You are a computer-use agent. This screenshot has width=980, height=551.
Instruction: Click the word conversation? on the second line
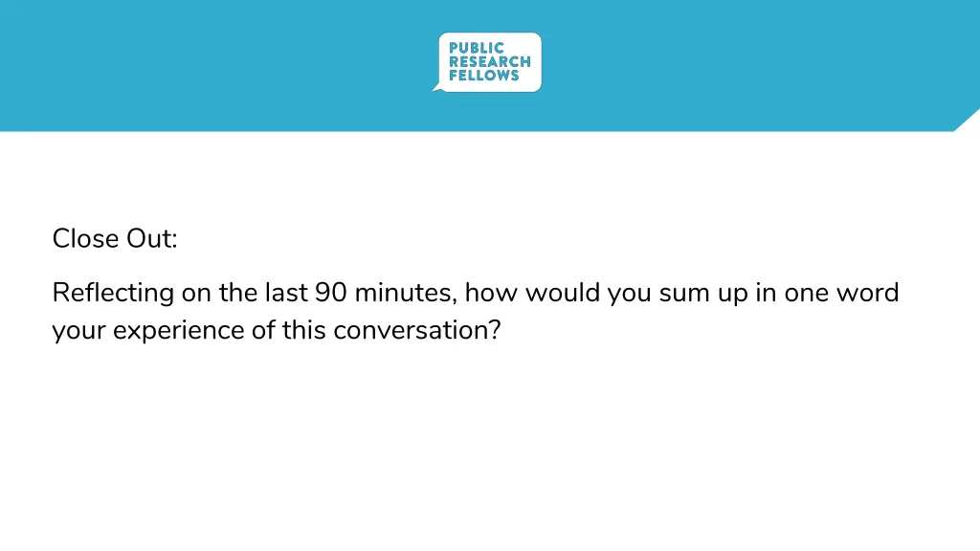pyautogui.click(x=417, y=330)
